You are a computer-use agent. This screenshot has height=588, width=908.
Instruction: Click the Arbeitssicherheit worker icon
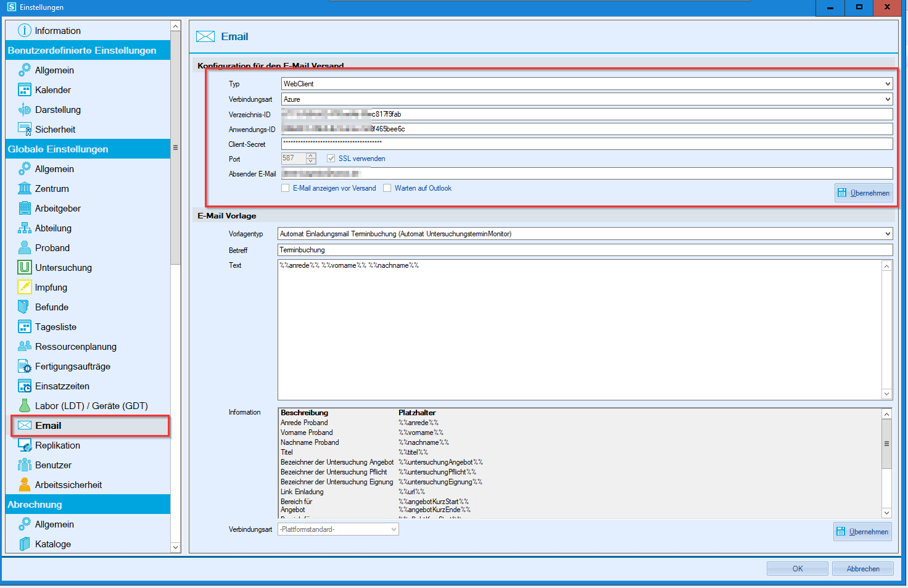25,484
